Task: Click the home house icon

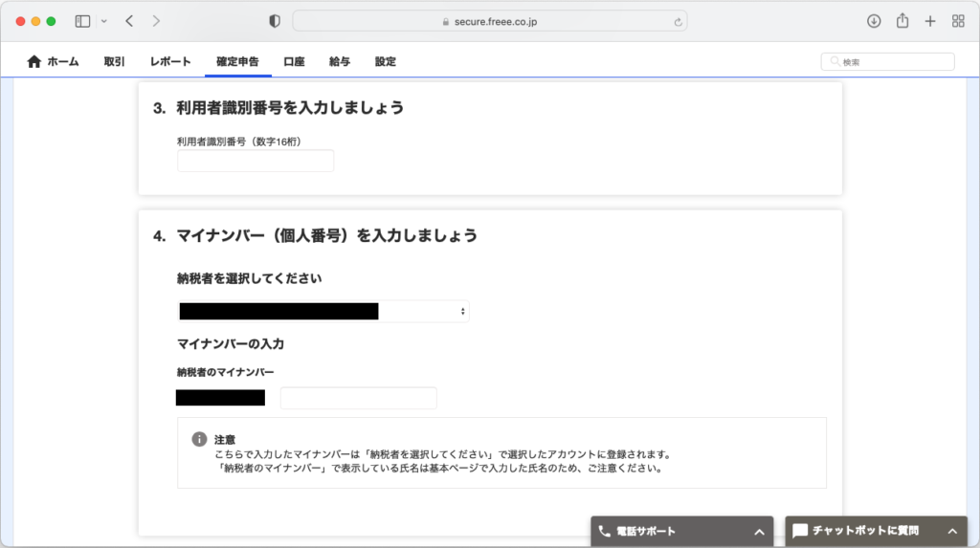Action: click(x=33, y=61)
